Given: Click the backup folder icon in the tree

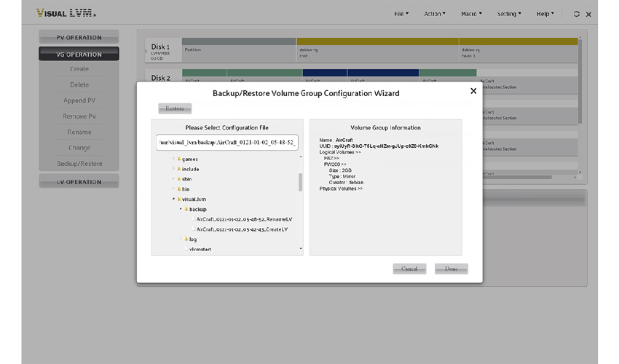Looking at the screenshot, I should point(186,209).
